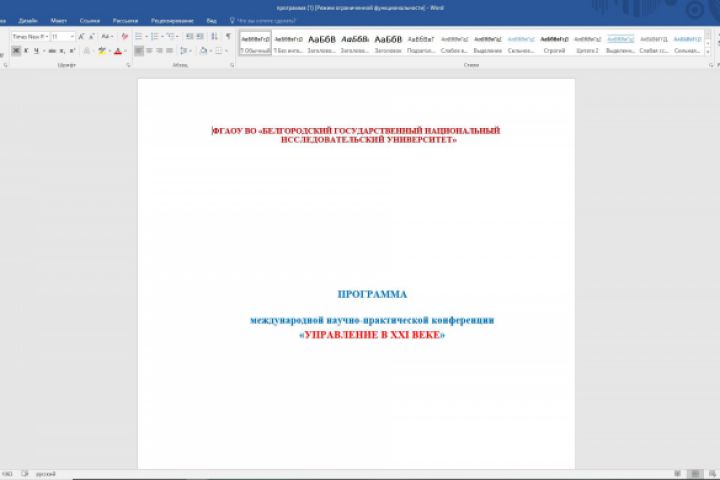Viewport: 720px width, 480px height.
Task: Apply the Строгий style
Action: (x=554, y=43)
